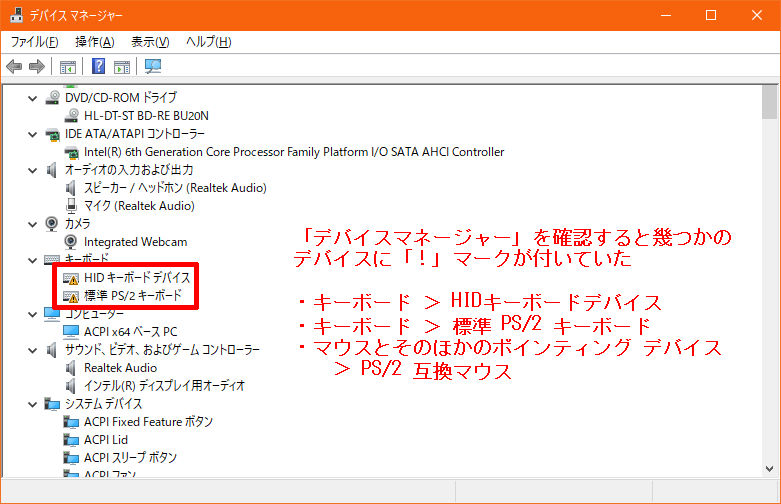781x504 pixels.
Task: Minimize the デバイス マネージャー window
Action: (666, 15)
